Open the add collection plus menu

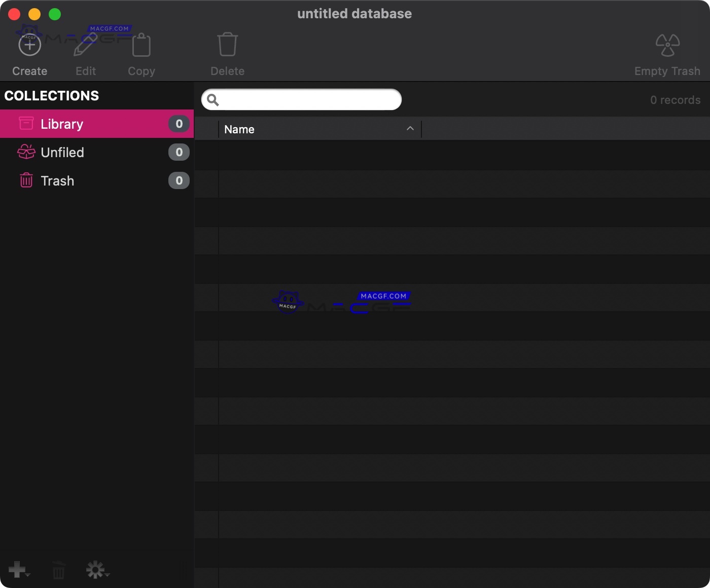19,570
